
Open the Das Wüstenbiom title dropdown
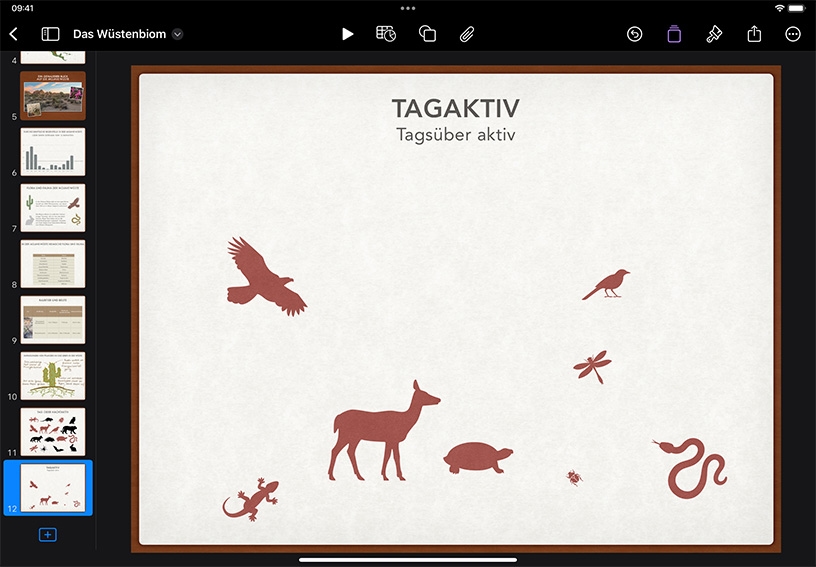tap(177, 34)
